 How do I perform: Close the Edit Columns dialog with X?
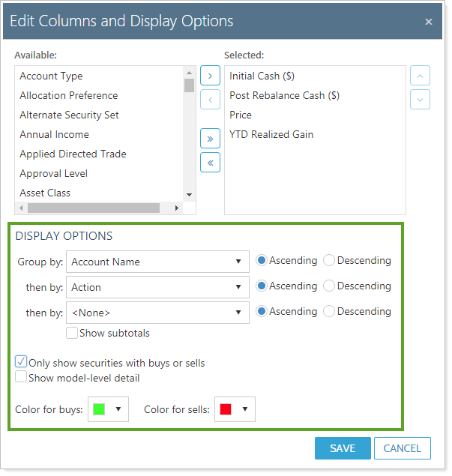[x=429, y=22]
